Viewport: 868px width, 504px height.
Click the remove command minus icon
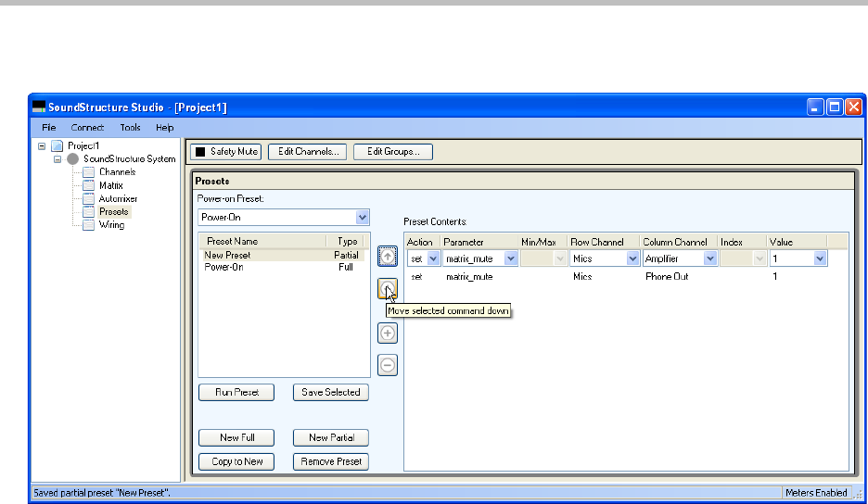pyautogui.click(x=389, y=365)
